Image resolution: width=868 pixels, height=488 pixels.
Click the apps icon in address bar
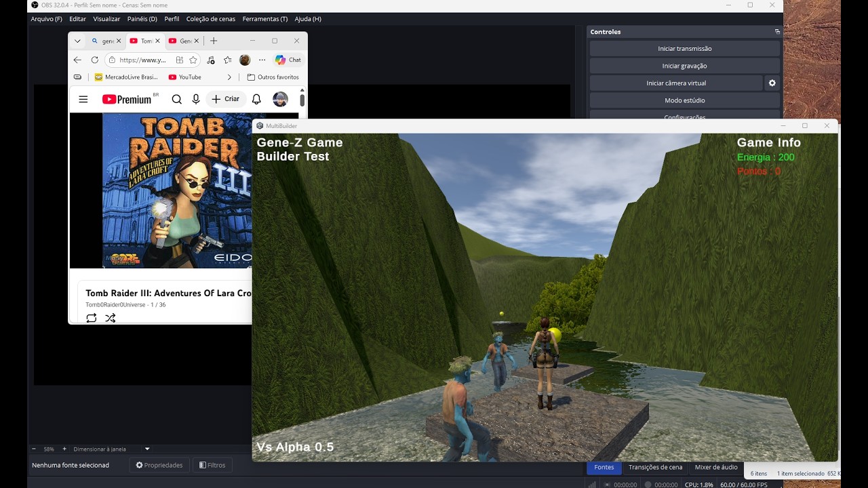(x=180, y=60)
